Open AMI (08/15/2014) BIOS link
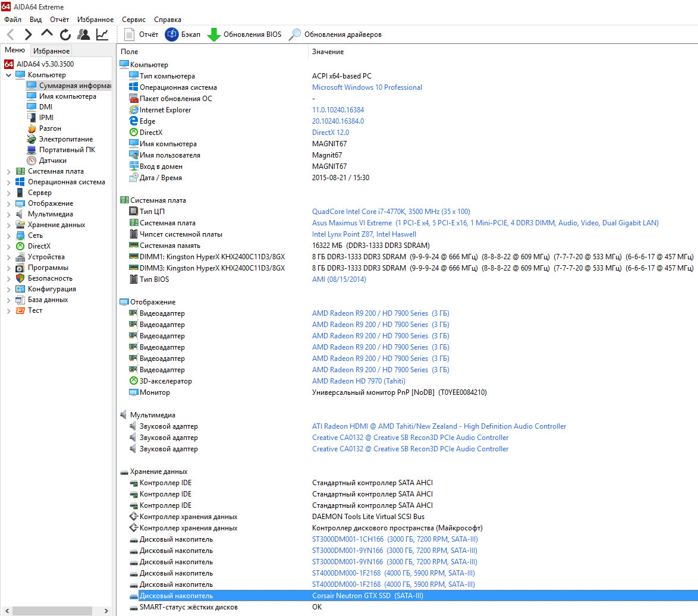 (x=339, y=279)
